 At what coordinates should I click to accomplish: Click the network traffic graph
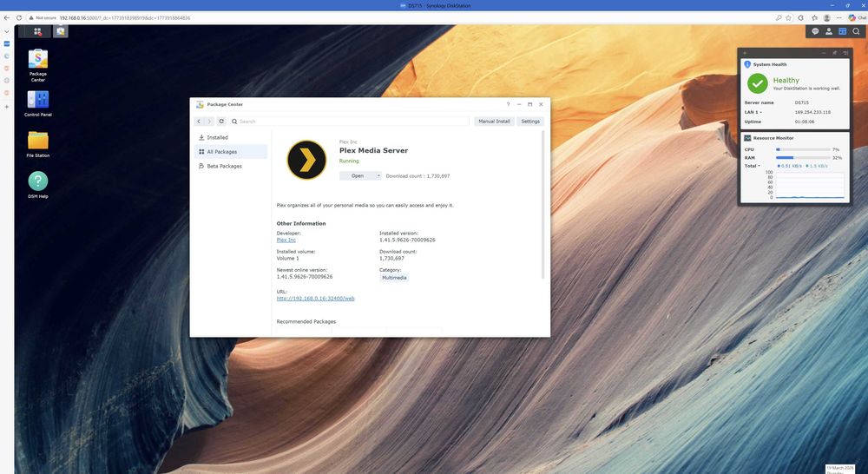(x=811, y=186)
